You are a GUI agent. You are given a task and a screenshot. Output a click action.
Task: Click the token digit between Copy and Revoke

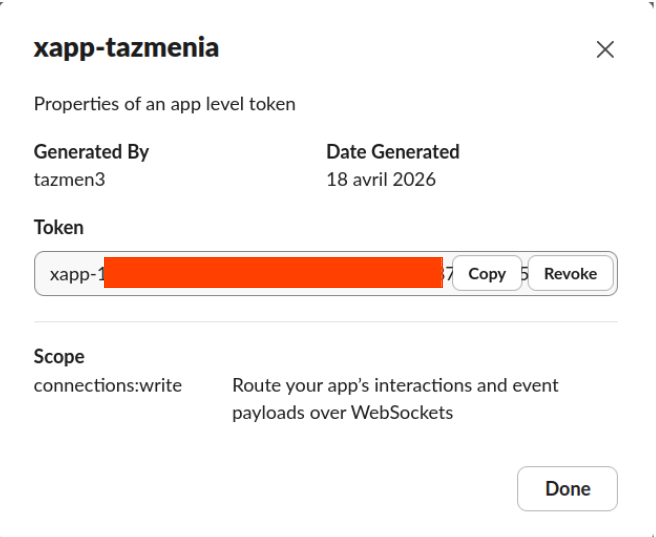point(524,274)
